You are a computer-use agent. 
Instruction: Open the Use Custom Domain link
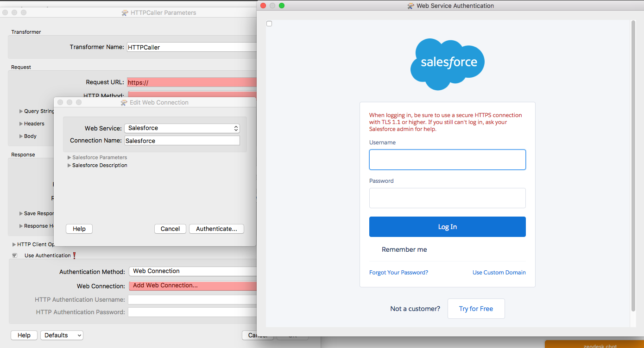pyautogui.click(x=499, y=273)
